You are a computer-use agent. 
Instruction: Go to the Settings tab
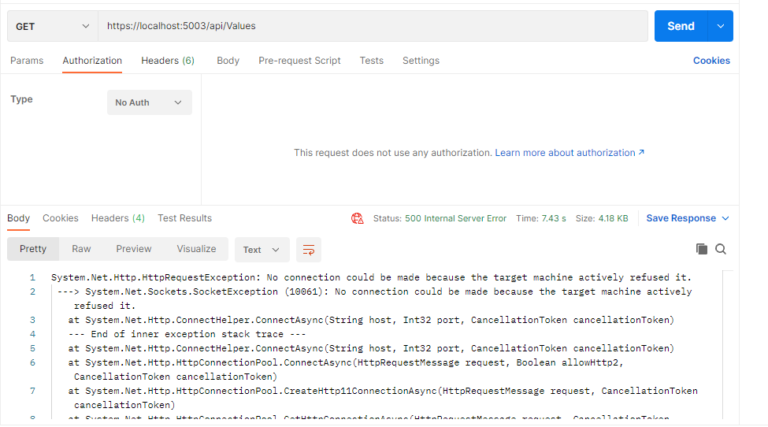pos(421,61)
